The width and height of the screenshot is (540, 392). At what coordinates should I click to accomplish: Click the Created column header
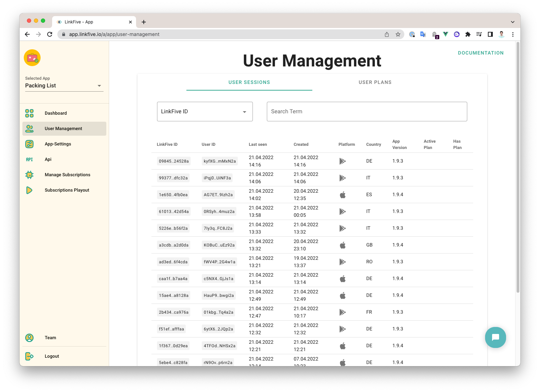[301, 144]
